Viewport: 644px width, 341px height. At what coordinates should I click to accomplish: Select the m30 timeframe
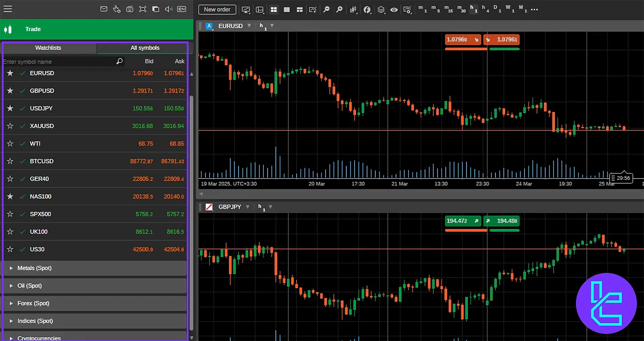[462, 9]
